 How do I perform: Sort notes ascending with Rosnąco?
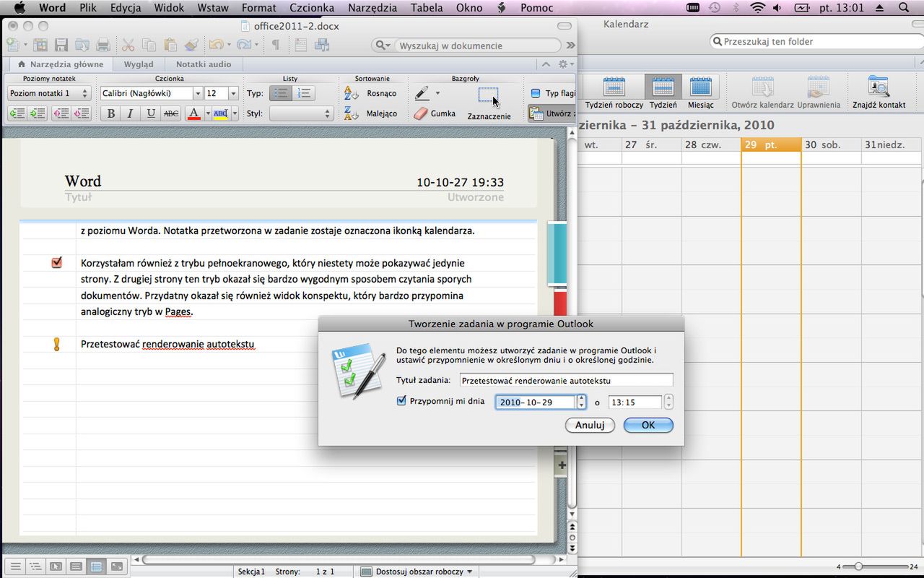[x=370, y=93]
